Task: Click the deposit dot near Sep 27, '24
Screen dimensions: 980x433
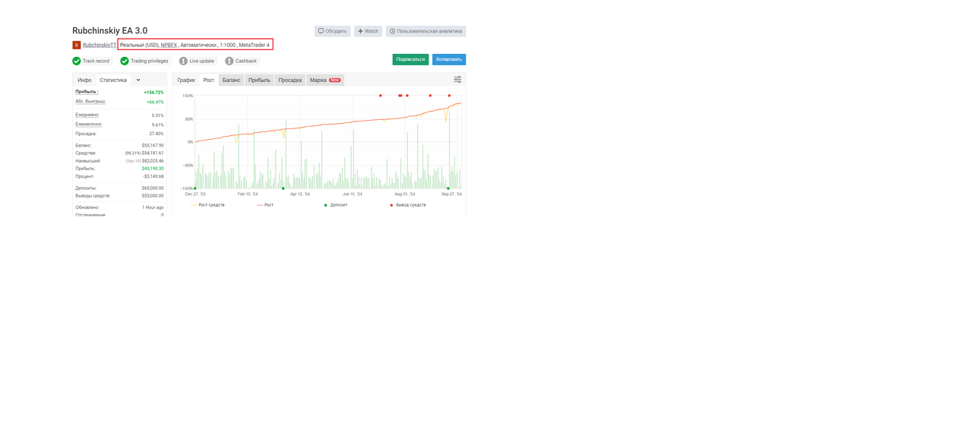Action: pyautogui.click(x=448, y=188)
